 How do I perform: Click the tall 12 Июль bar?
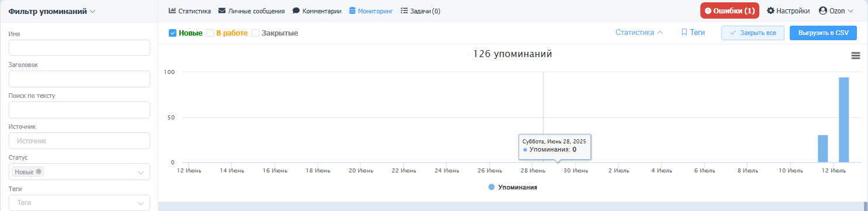click(843, 119)
